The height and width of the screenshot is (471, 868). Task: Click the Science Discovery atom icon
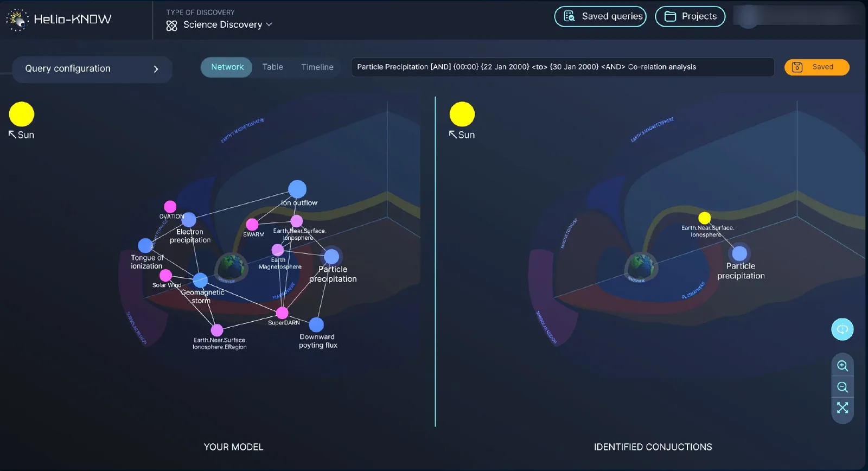[x=171, y=26]
